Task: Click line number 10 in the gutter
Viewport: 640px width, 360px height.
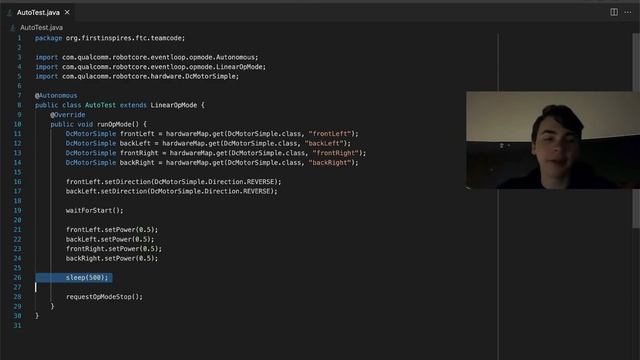Action: tap(17, 124)
